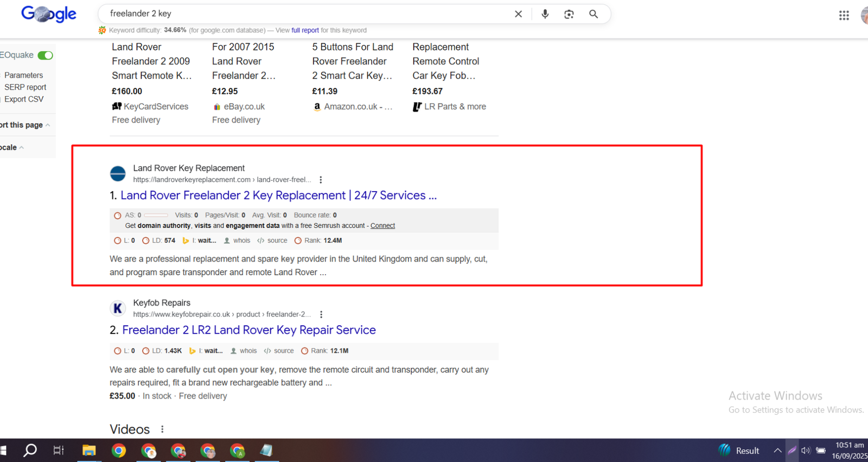Collapse the Locale section
Image resolution: width=868 pixels, height=462 pixels.
click(21, 148)
